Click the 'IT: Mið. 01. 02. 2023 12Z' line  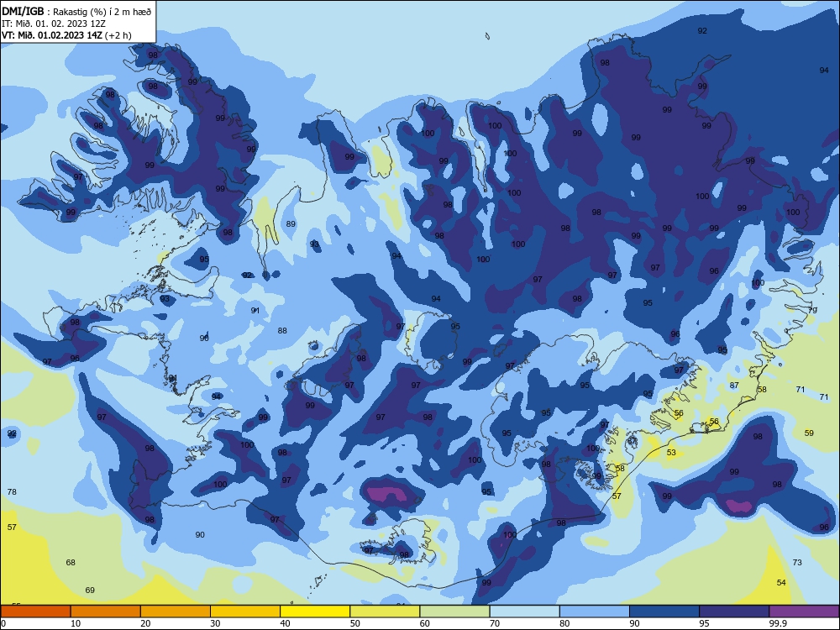53,24
